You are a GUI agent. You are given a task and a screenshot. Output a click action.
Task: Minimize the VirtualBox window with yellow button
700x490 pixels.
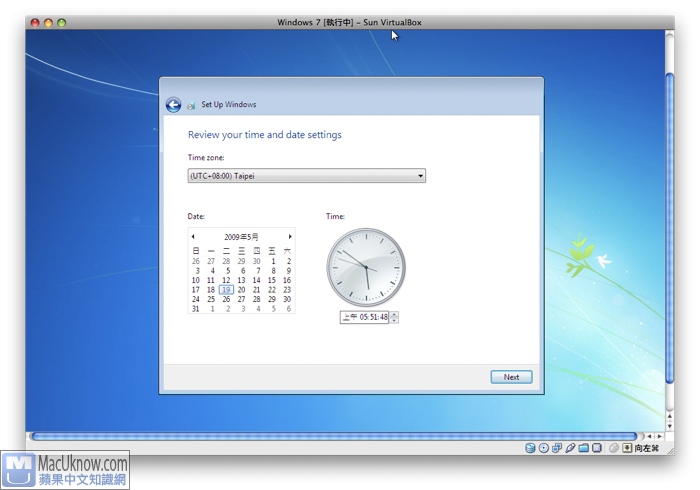[x=49, y=22]
